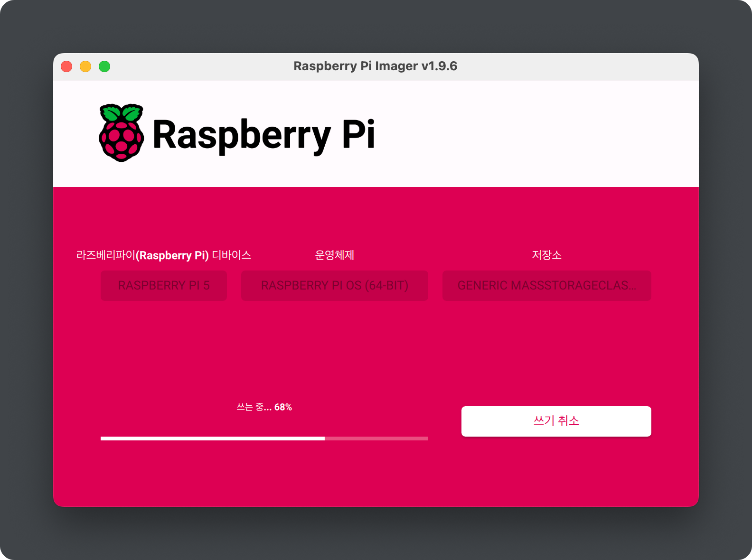Click the RASPBERRY PI 5 device button

pos(164,285)
